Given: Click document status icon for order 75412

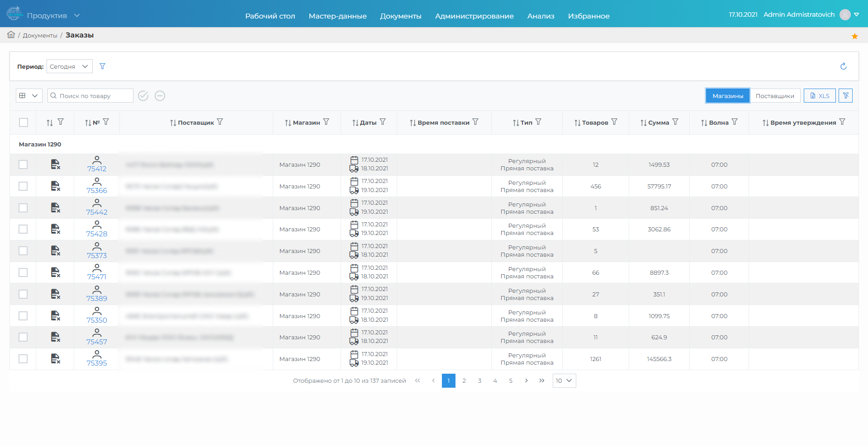Looking at the screenshot, I should [55, 164].
